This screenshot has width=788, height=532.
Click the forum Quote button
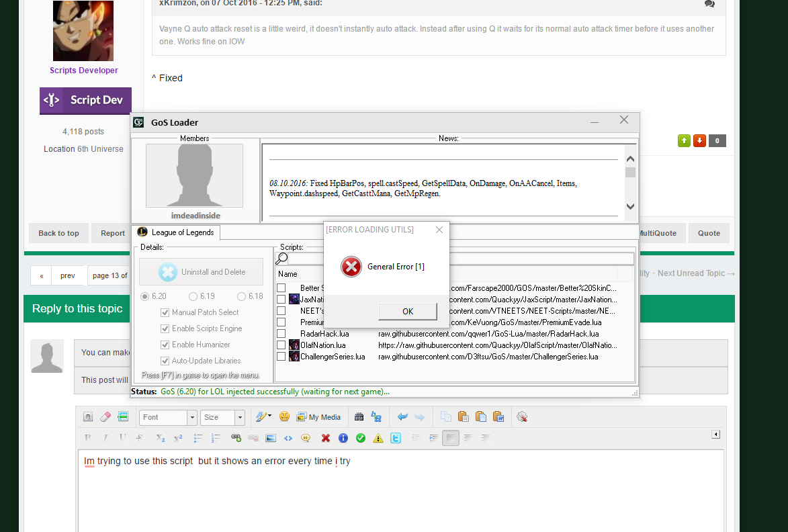pyautogui.click(x=709, y=233)
